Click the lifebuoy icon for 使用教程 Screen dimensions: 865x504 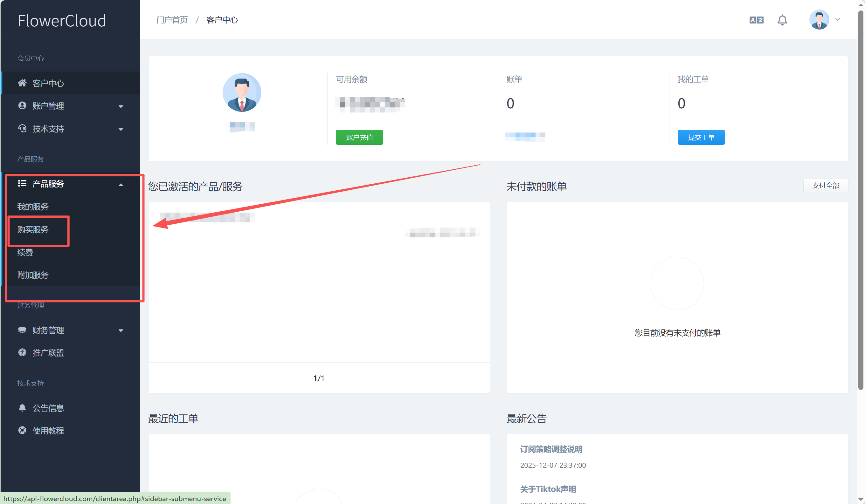pyautogui.click(x=22, y=430)
